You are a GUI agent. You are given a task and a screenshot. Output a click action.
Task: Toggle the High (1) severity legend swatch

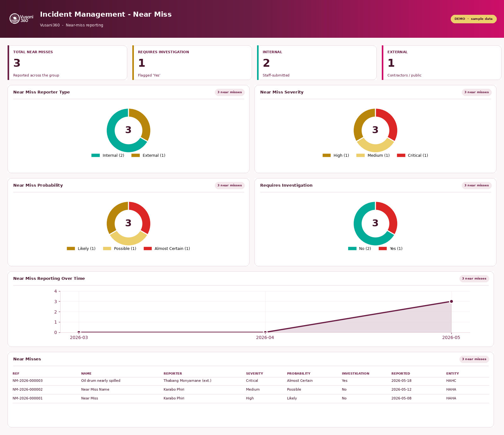point(327,155)
